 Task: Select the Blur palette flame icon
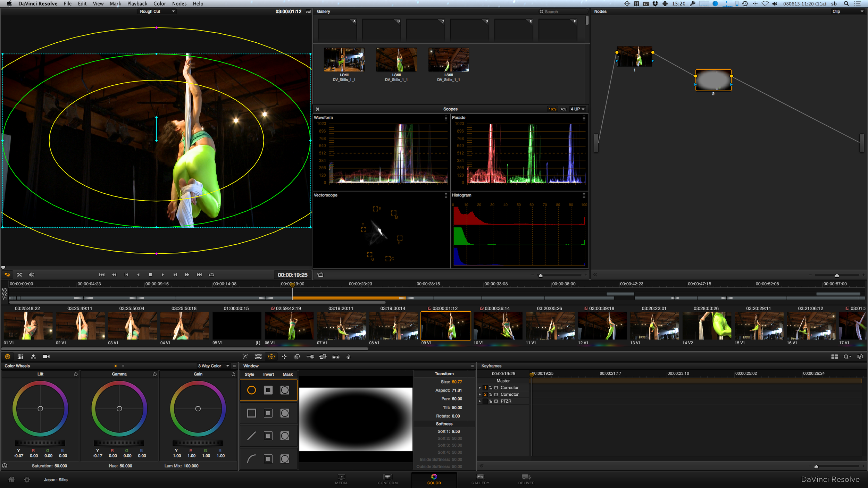click(348, 356)
